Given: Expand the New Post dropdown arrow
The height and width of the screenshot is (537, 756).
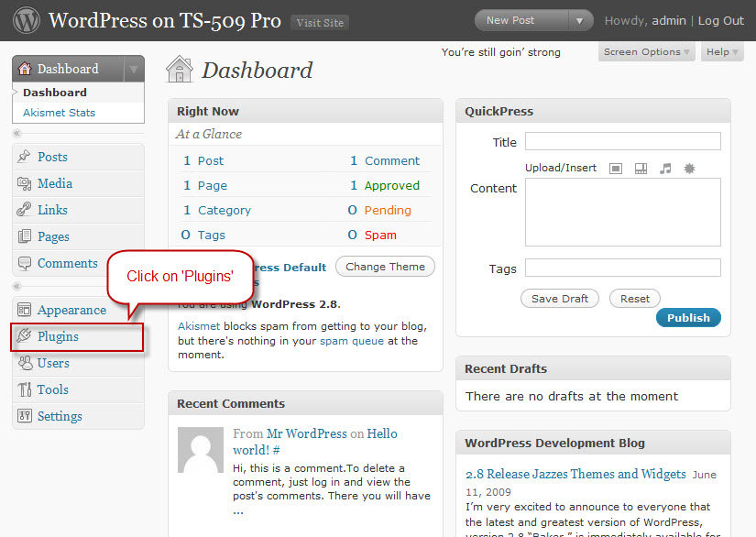Looking at the screenshot, I should [580, 20].
